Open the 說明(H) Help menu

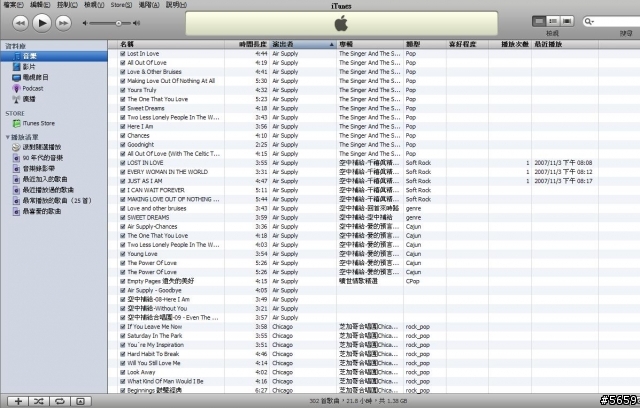click(176, 5)
